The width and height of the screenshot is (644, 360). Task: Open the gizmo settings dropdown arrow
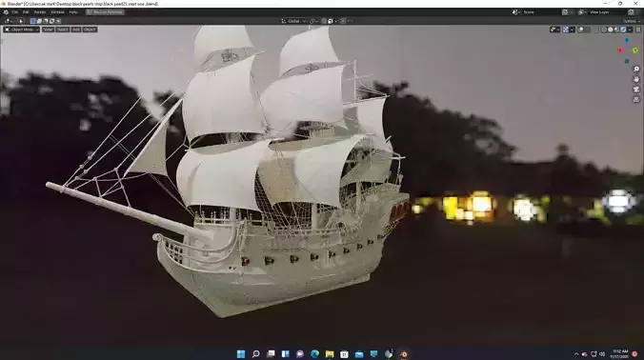[x=573, y=30]
